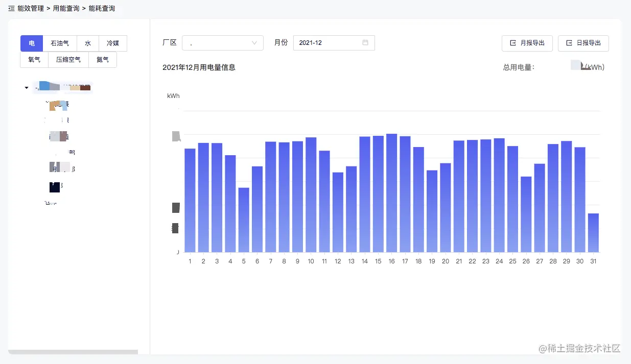Open the calendar icon in 月份 field
Image resolution: width=631 pixels, height=364 pixels.
[x=365, y=43]
